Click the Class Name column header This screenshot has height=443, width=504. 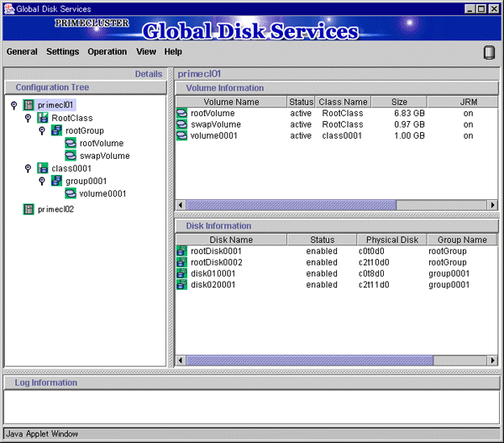pos(343,102)
